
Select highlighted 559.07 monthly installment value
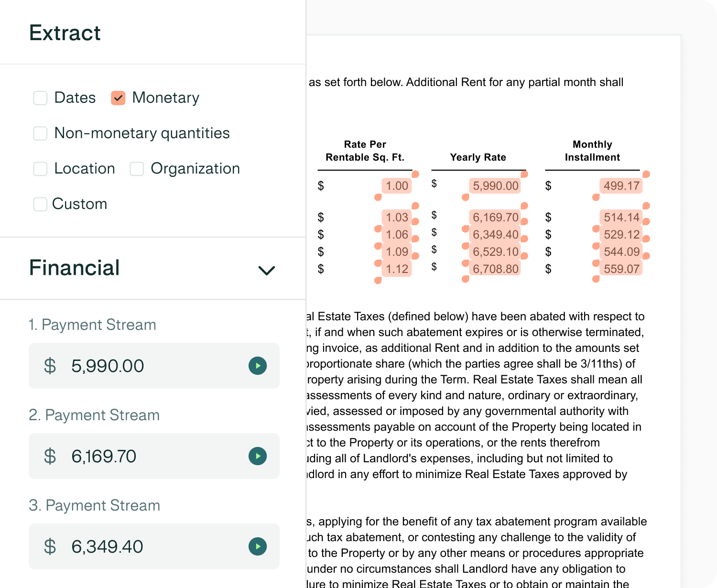(x=621, y=269)
